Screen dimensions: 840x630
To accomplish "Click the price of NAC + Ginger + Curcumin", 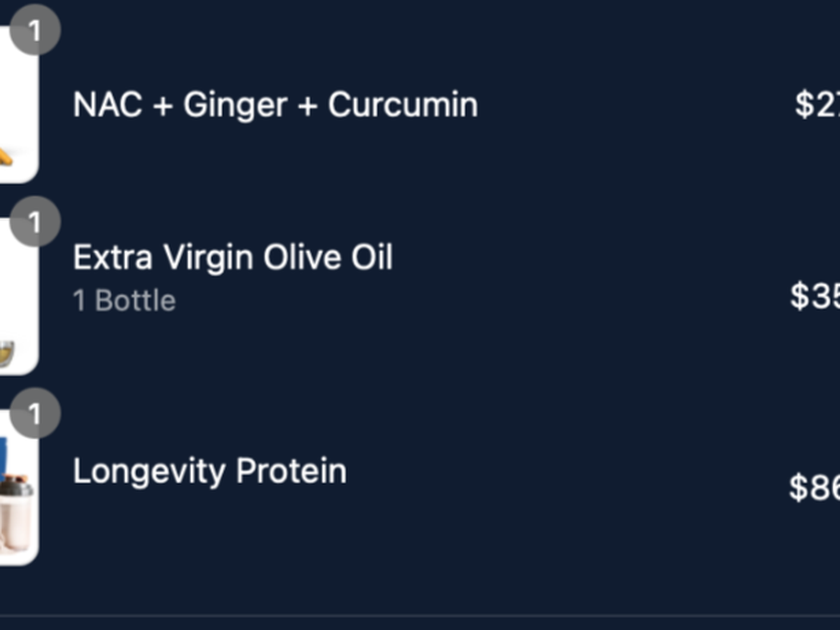I will (817, 105).
